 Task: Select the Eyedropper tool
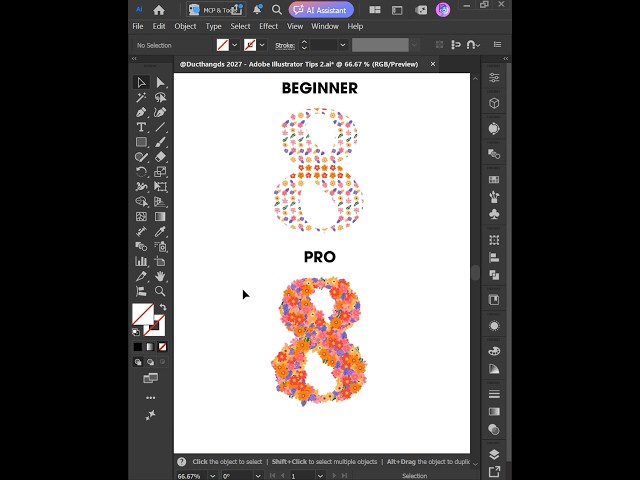tap(160, 231)
